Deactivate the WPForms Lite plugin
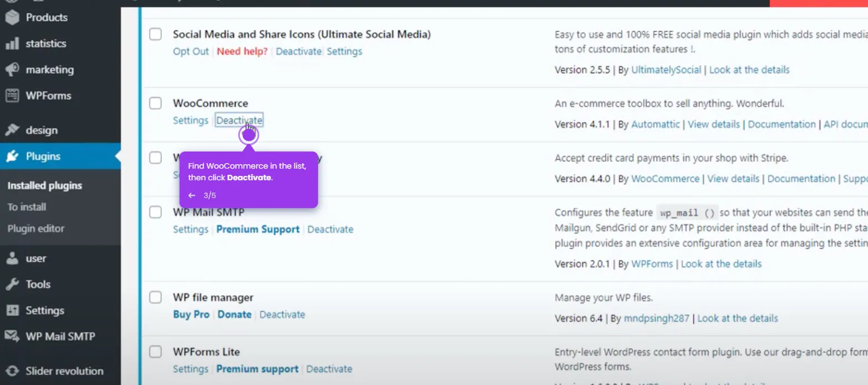Screen dimensions: 868x385 [329, 369]
